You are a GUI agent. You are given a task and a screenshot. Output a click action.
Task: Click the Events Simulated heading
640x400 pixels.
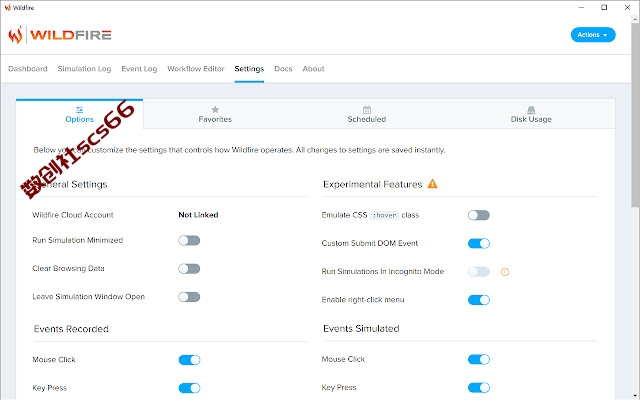(x=361, y=329)
